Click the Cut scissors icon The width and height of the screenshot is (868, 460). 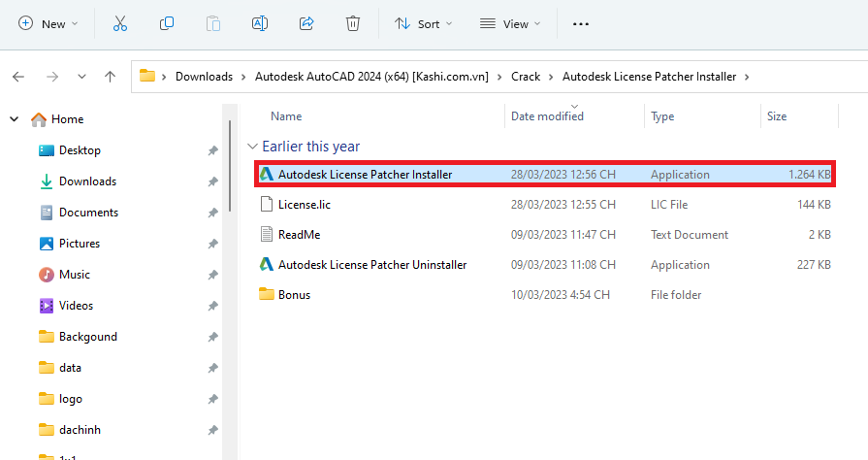[x=120, y=23]
